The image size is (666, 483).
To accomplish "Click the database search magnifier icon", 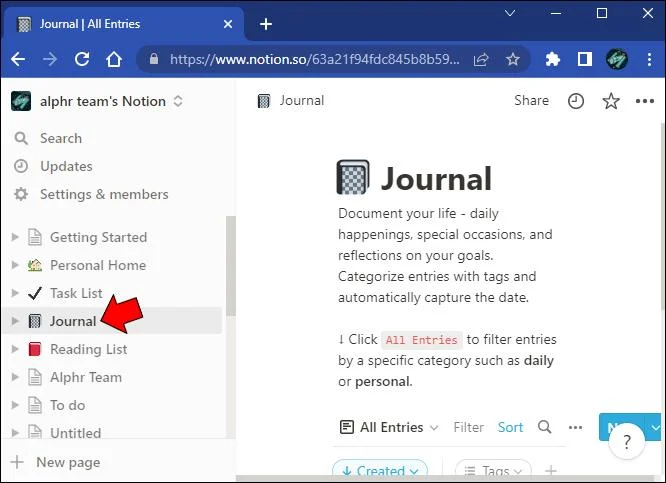I will [x=545, y=427].
